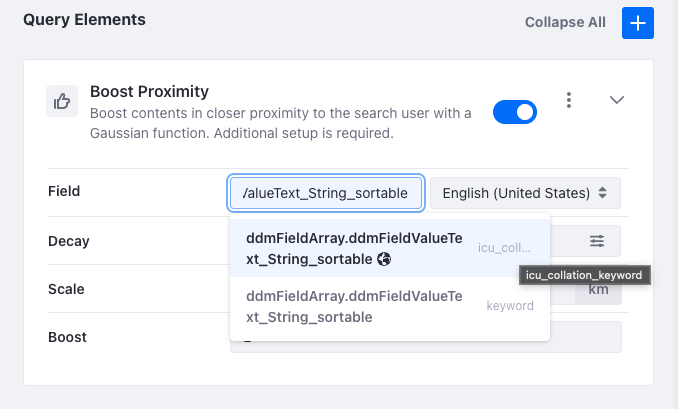Focus the Field text input
The width and height of the screenshot is (679, 409).
pos(327,192)
